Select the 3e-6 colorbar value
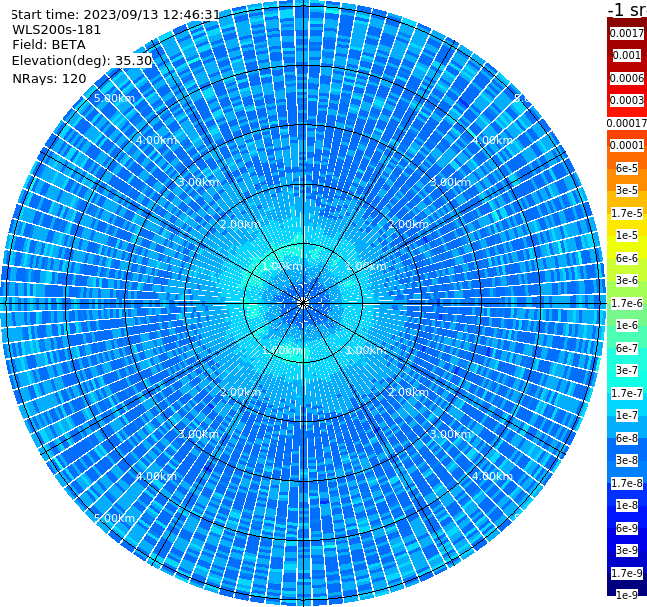Image resolution: width=647 pixels, height=607 pixels. [627, 280]
